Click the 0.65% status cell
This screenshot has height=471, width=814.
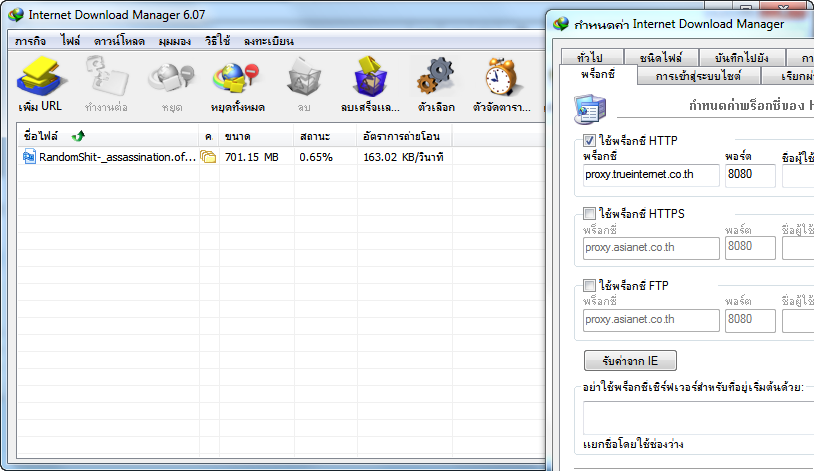[316, 157]
